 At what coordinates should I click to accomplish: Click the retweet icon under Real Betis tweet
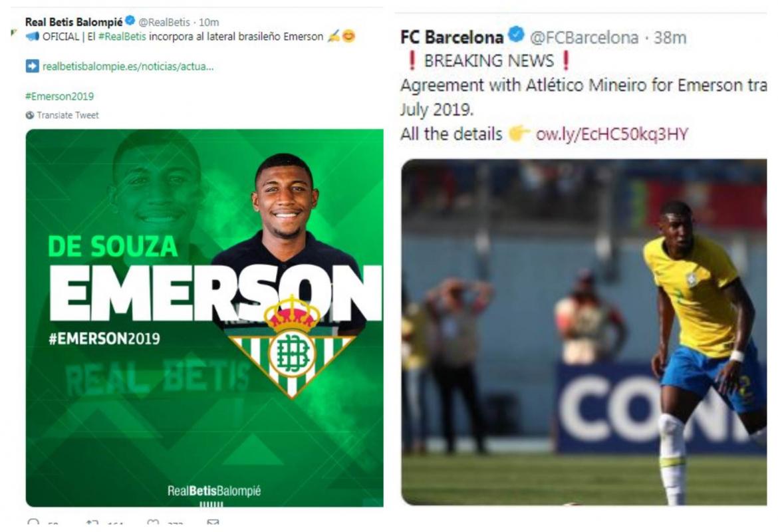(x=92, y=522)
